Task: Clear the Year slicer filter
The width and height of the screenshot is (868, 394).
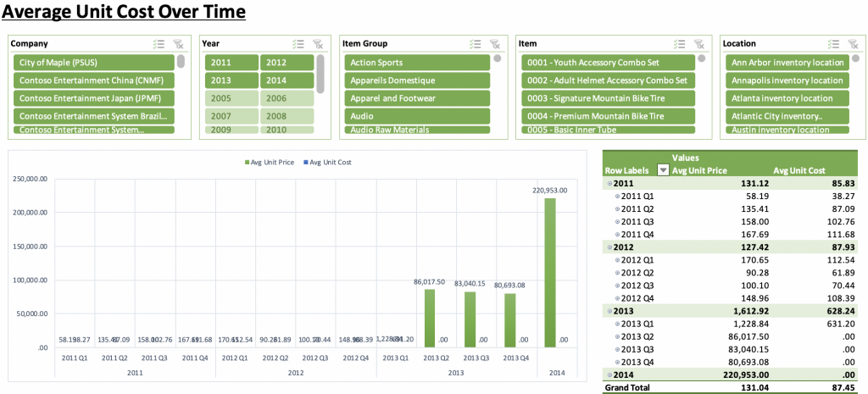Action: [x=319, y=44]
